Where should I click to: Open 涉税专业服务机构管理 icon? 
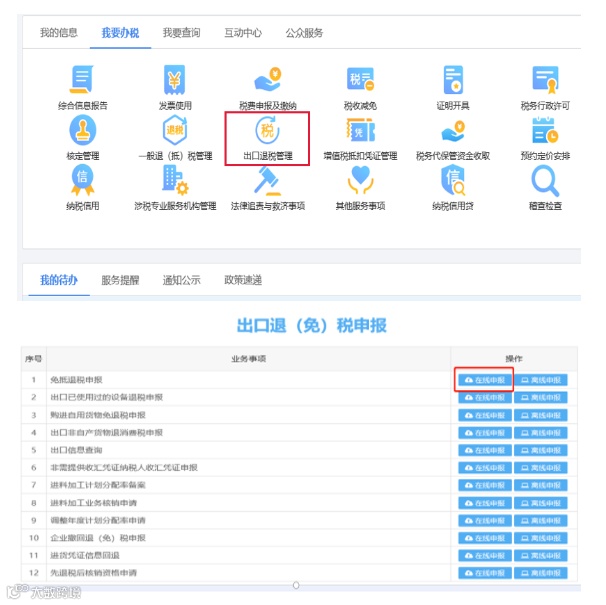coord(175,180)
